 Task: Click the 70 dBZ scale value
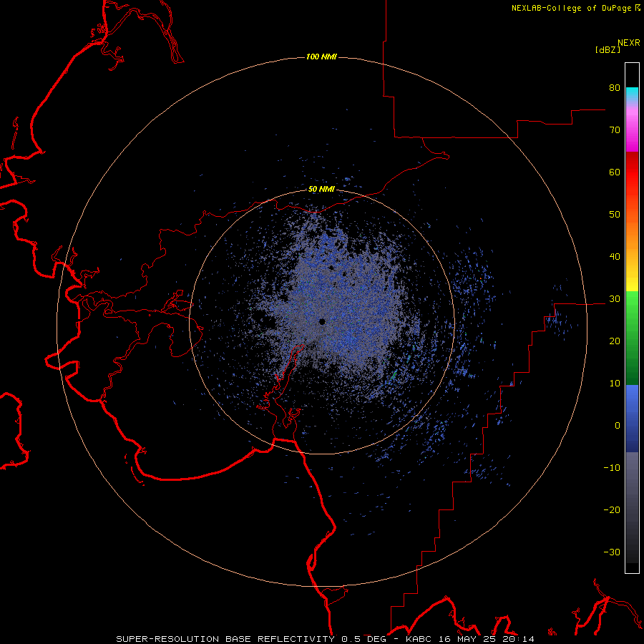[x=615, y=130]
